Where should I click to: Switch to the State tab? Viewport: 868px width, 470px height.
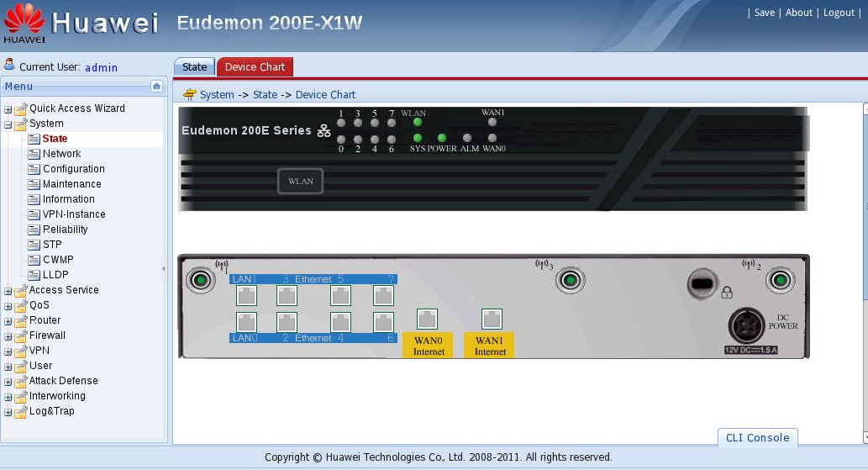point(194,67)
